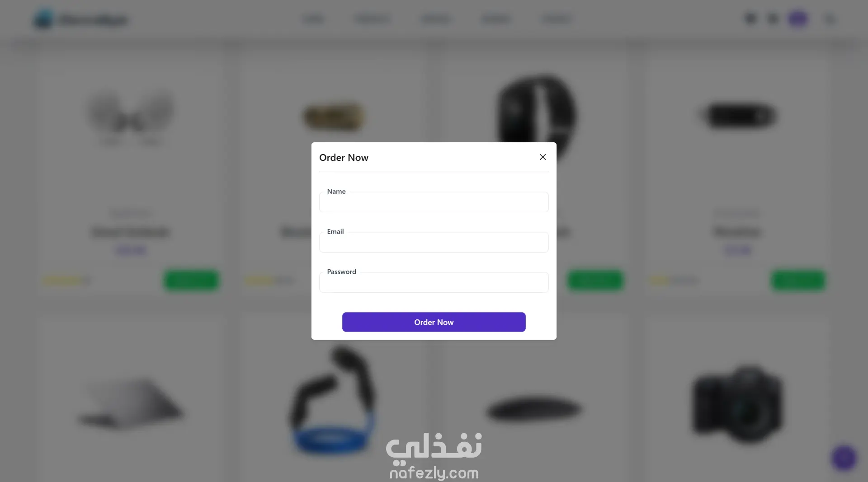Click the green button on the far-right card

[798, 281]
